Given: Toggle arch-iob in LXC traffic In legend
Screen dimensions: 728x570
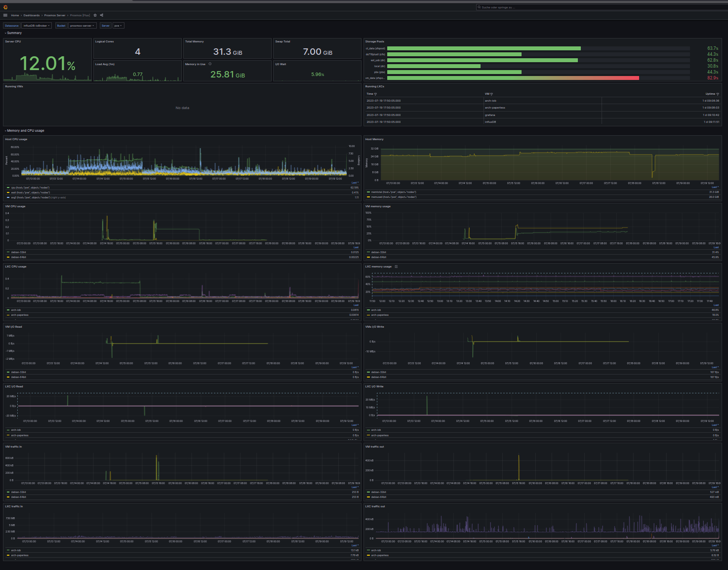Looking at the screenshot, I should (16, 550).
